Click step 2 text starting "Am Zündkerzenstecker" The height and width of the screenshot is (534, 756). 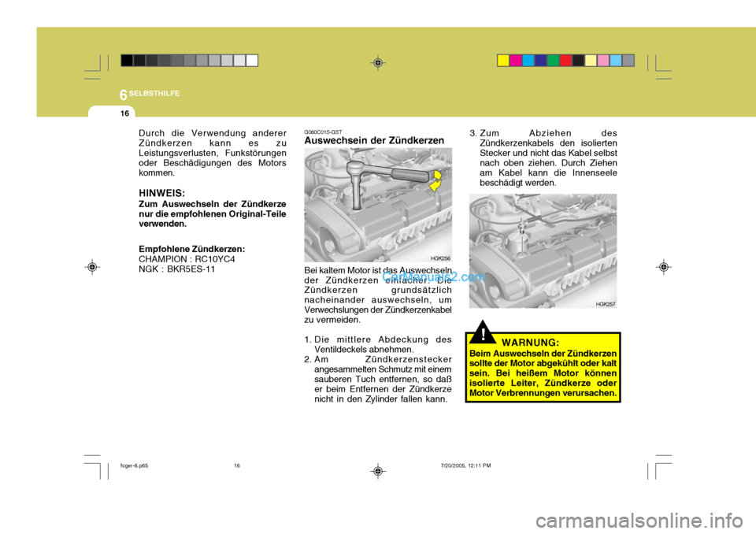coord(378,379)
